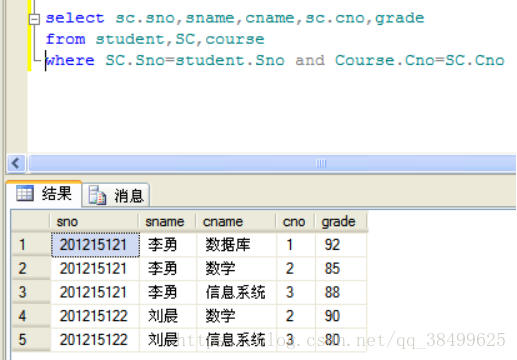Click sno cell 201215121 in row 2
Viewport: 517px width, 360px height.
pos(95,268)
